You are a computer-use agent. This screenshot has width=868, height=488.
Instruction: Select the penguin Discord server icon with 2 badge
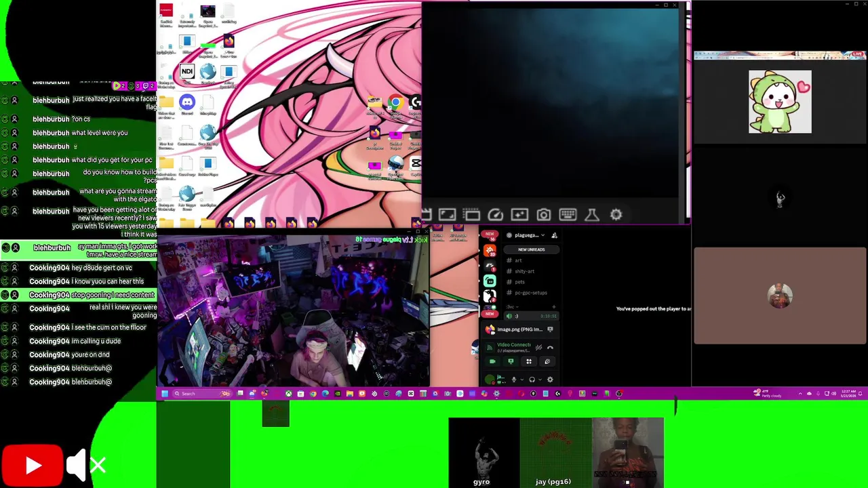coord(490,296)
